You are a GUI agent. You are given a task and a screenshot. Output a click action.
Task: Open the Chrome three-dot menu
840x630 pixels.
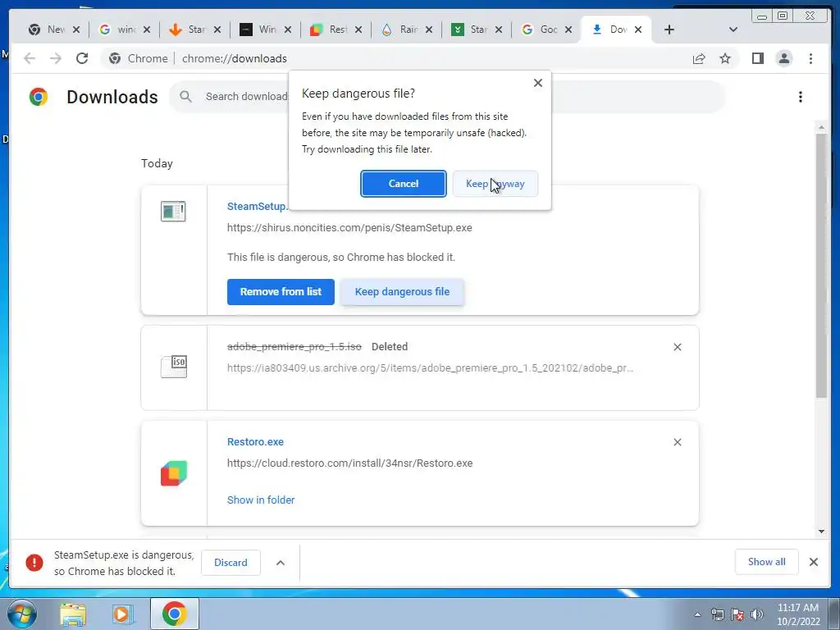coord(810,58)
